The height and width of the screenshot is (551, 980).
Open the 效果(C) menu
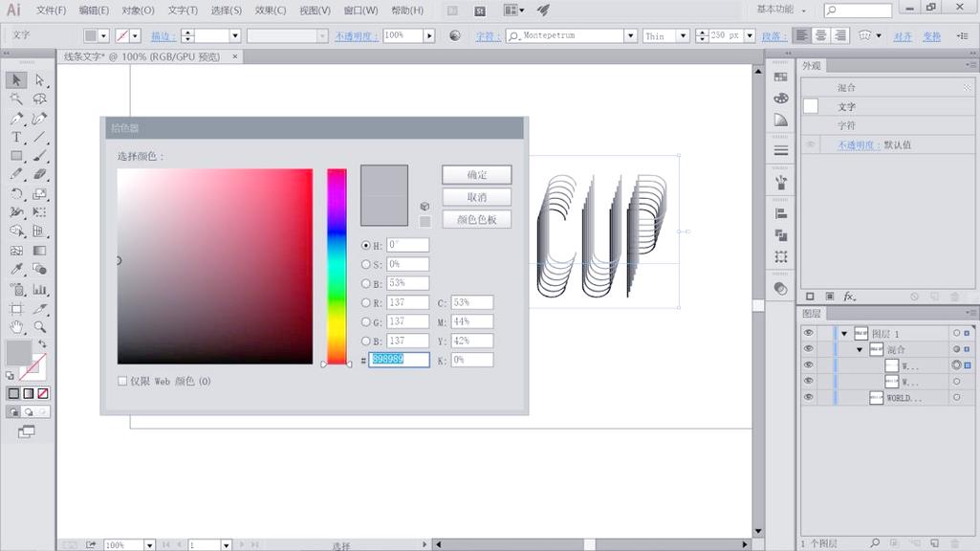[271, 11]
